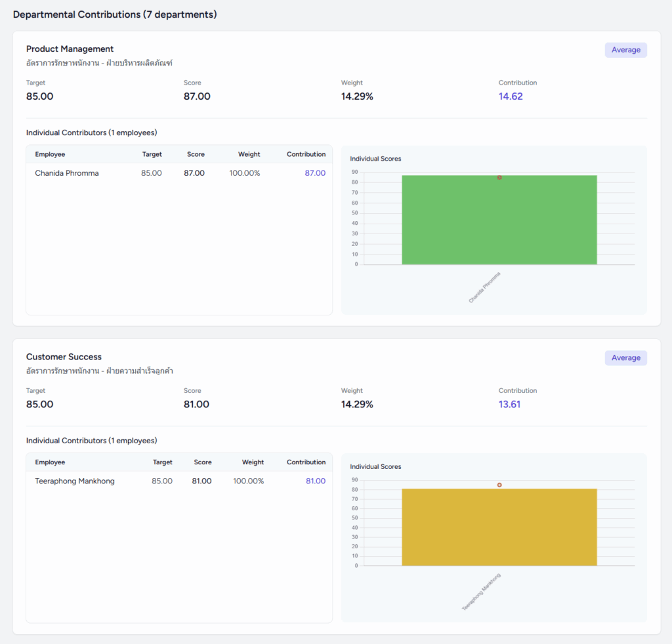The width and height of the screenshot is (672, 644).
Task: Sort by Weight column in Customer Success table
Action: click(253, 462)
